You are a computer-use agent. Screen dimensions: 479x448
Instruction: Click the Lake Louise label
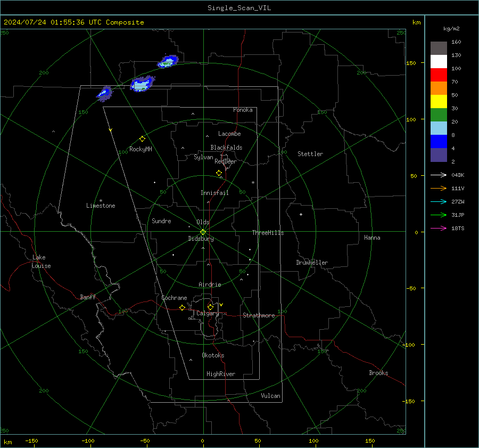(41, 262)
